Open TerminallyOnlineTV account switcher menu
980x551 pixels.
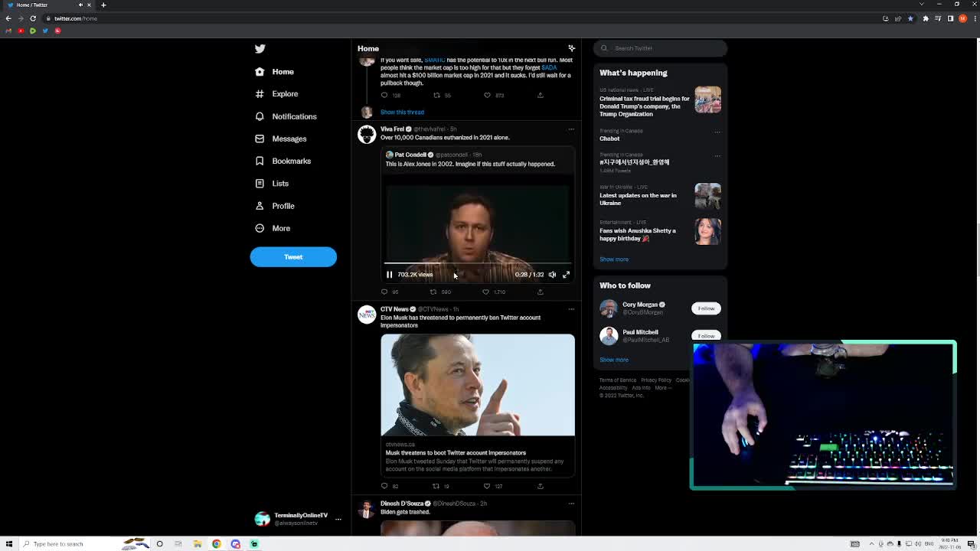[x=338, y=519]
